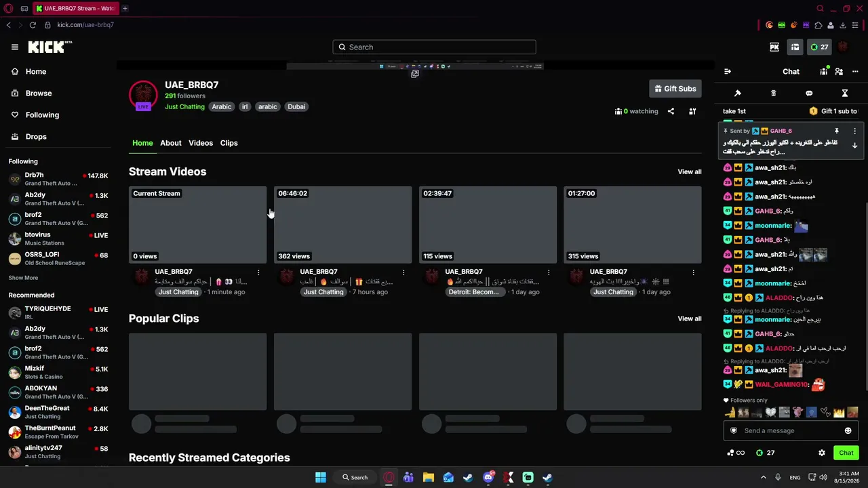
Task: Open the 06:46:02 video thumbnail
Action: coord(342,224)
